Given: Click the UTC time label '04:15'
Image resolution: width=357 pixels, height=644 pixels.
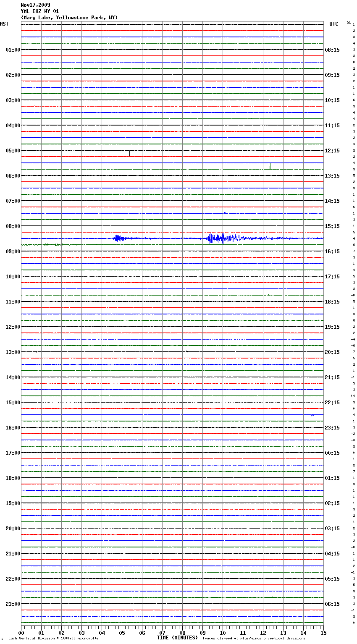Looking at the screenshot, I should pyautogui.click(x=332, y=554).
